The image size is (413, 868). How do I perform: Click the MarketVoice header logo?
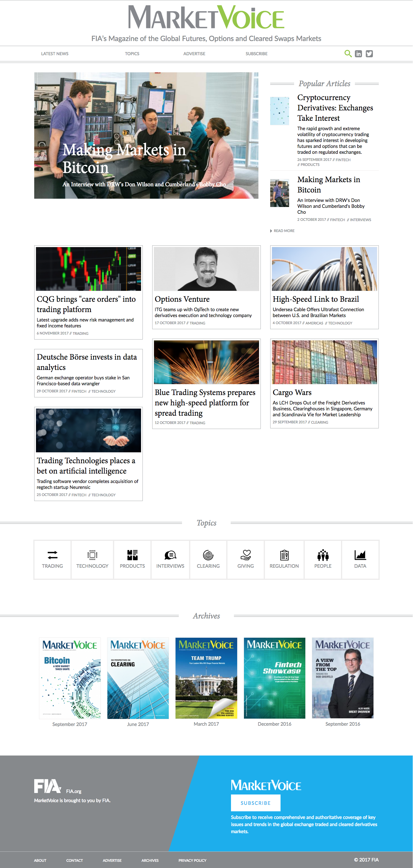pyautogui.click(x=206, y=17)
